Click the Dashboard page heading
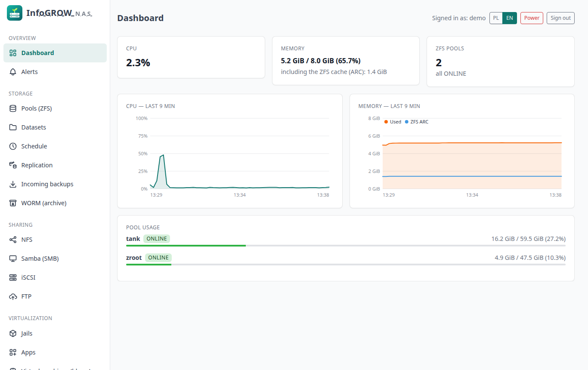Viewport: 588px width, 370px height. (140, 18)
